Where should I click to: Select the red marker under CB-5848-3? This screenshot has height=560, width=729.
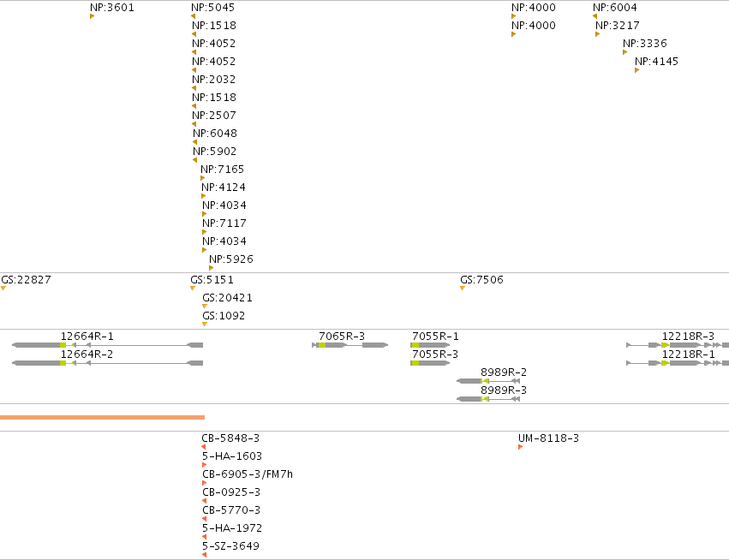(204, 447)
